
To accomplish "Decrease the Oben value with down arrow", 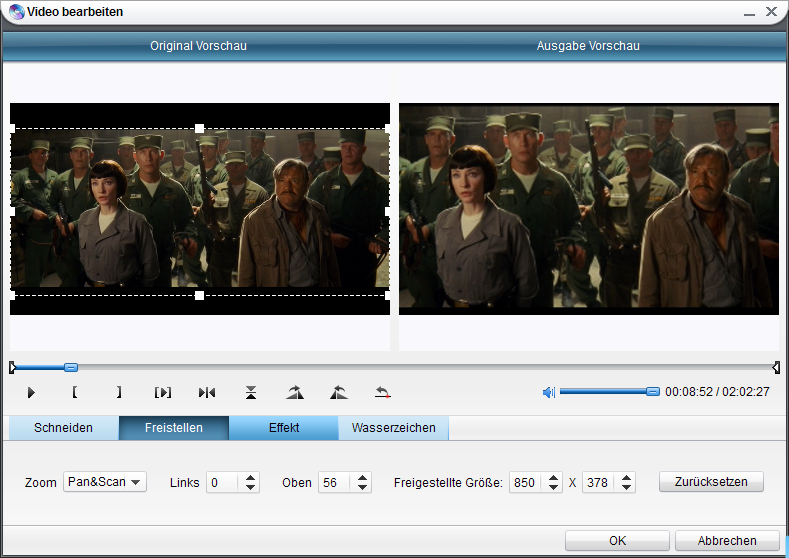I will click(x=363, y=488).
